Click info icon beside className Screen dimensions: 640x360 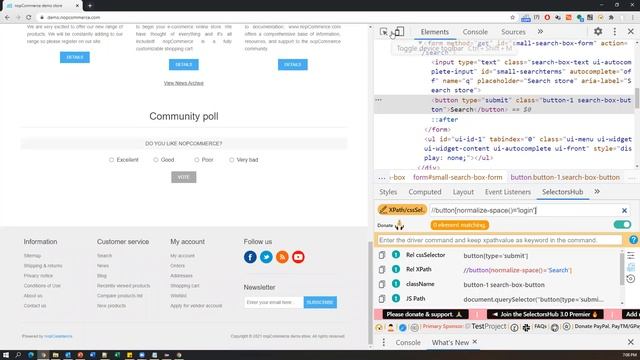396,284
